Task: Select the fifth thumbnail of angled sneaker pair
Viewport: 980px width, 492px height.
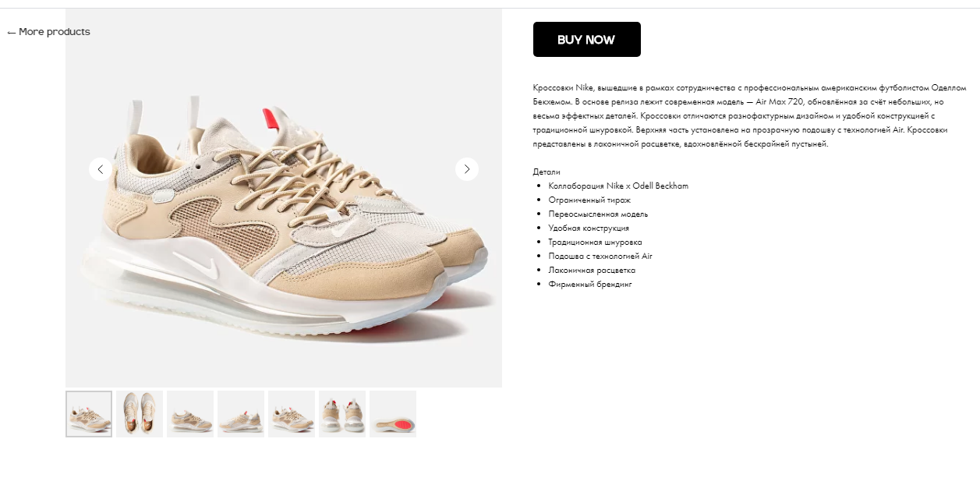Action: pyautogui.click(x=292, y=414)
